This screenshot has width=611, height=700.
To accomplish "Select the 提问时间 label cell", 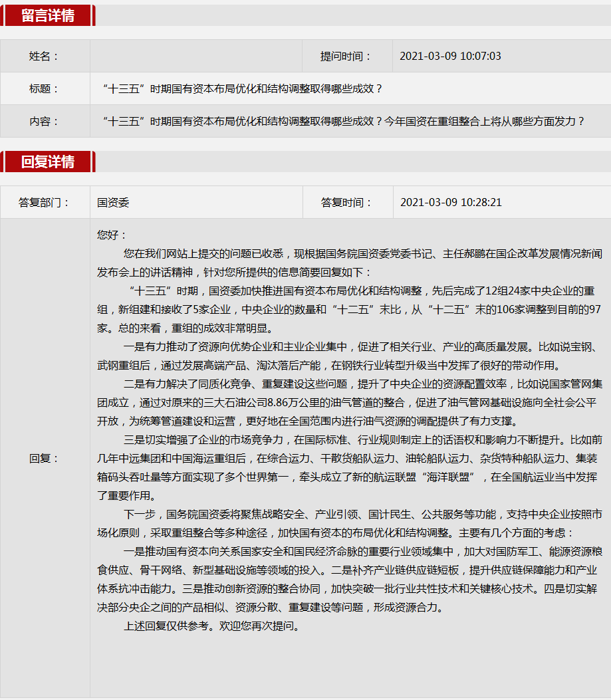I will coord(346,57).
